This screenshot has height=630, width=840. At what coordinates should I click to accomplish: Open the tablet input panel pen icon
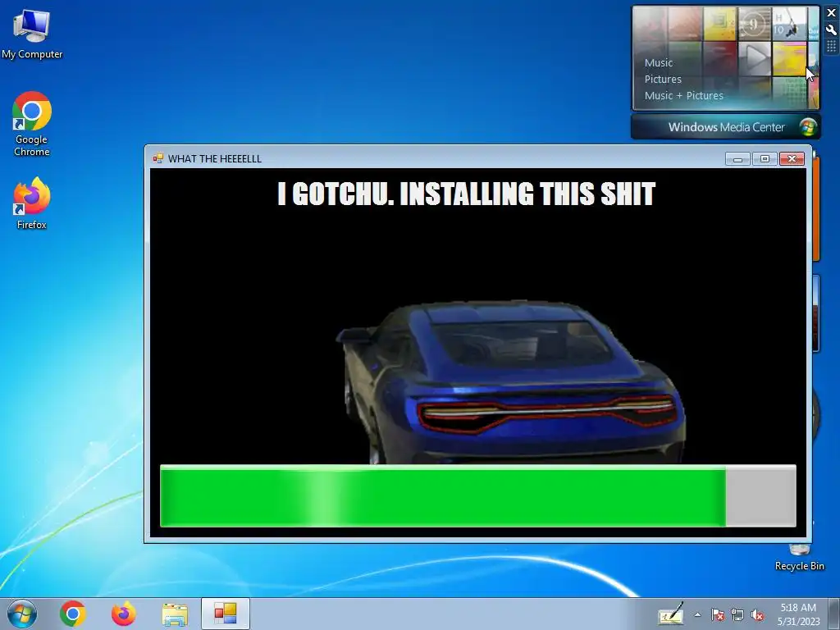coord(671,614)
